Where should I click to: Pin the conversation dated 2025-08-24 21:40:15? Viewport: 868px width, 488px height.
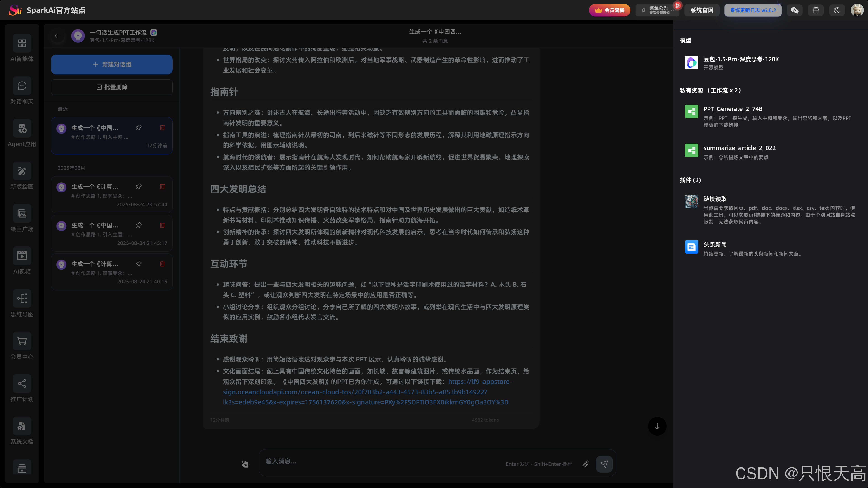point(139,264)
